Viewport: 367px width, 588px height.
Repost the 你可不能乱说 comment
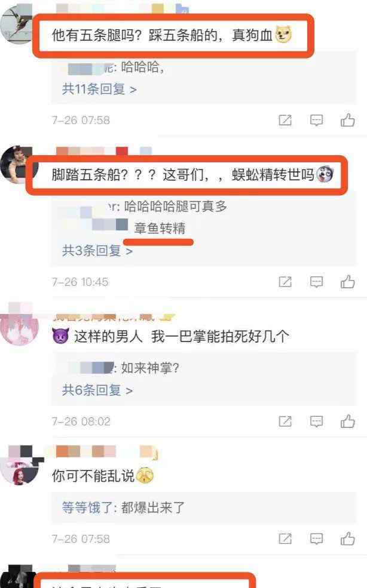[285, 539]
